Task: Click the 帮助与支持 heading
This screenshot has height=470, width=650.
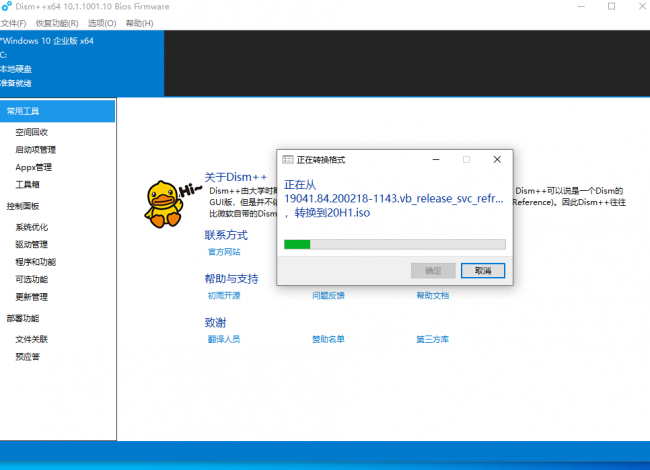Action: coord(231,279)
